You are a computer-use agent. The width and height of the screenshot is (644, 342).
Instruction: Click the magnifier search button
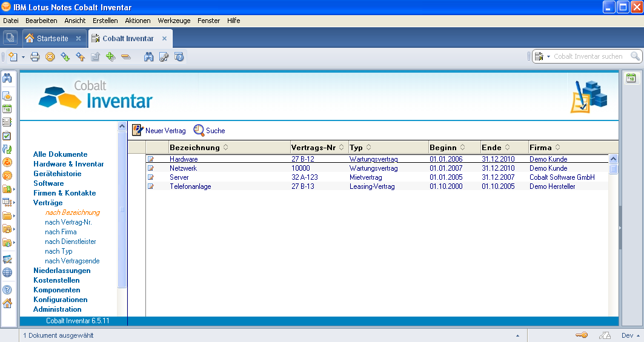tap(635, 56)
